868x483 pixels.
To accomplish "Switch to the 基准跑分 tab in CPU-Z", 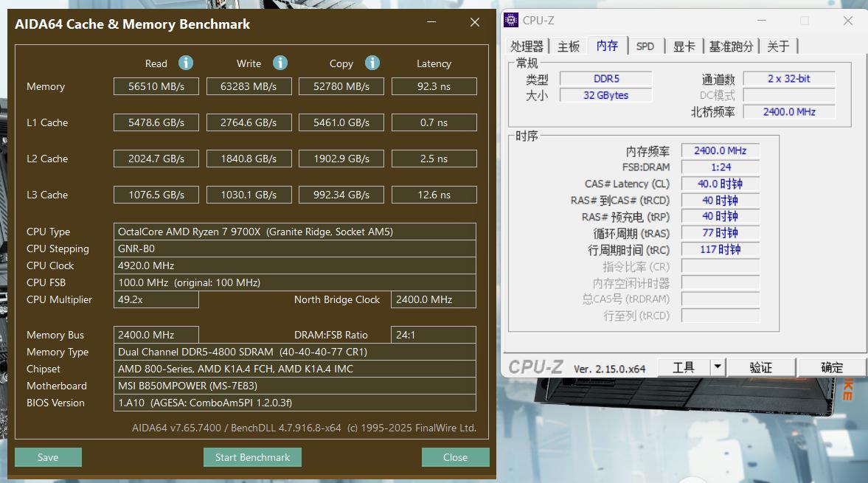I will pyautogui.click(x=731, y=46).
